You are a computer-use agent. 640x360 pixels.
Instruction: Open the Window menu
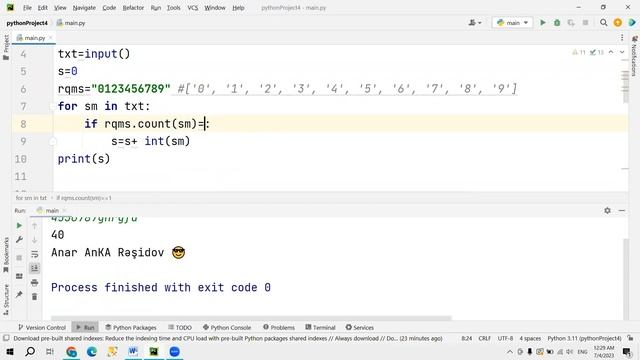coord(215,8)
